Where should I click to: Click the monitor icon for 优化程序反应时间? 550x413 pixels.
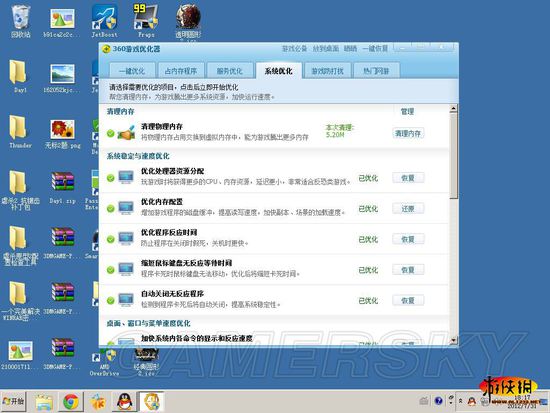coord(126,239)
